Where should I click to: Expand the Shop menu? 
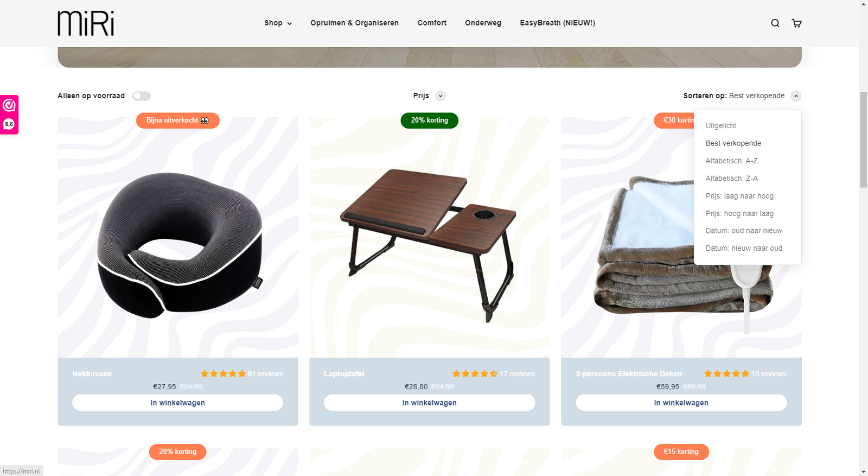coord(278,23)
